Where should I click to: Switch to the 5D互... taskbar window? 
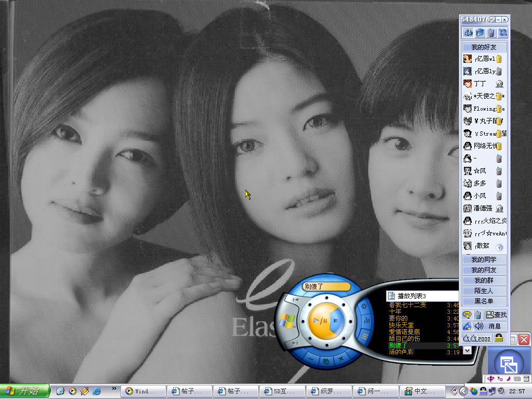(283, 391)
